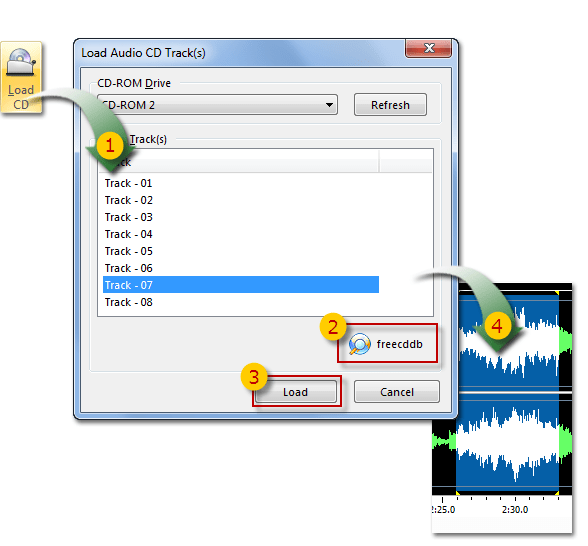Query track names with freecddb button

coord(387,344)
